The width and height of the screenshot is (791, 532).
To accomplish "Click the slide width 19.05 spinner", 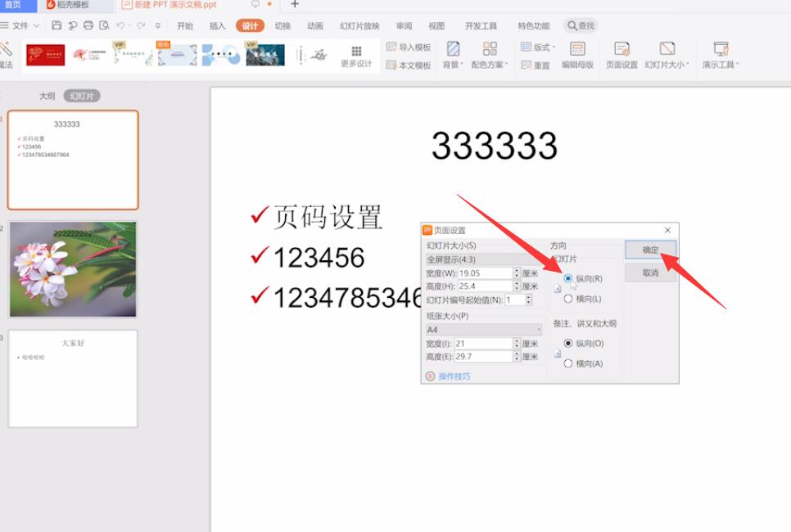I will pos(517,273).
